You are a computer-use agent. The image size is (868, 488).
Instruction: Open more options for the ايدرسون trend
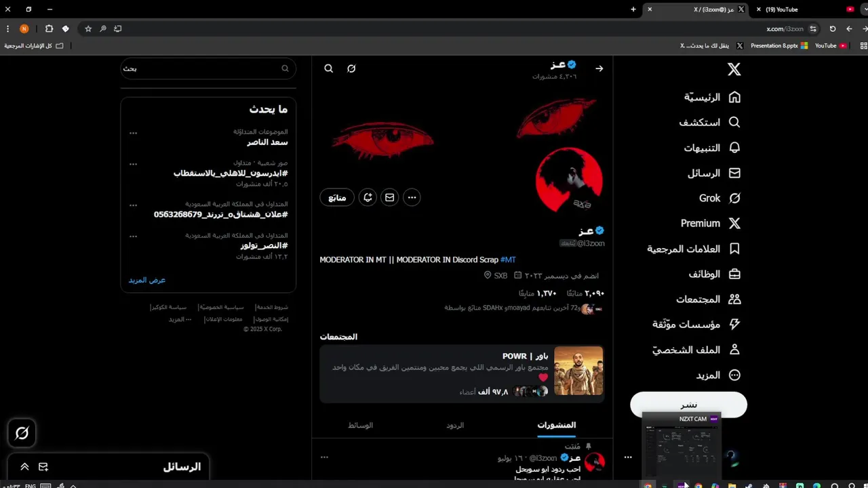click(133, 164)
